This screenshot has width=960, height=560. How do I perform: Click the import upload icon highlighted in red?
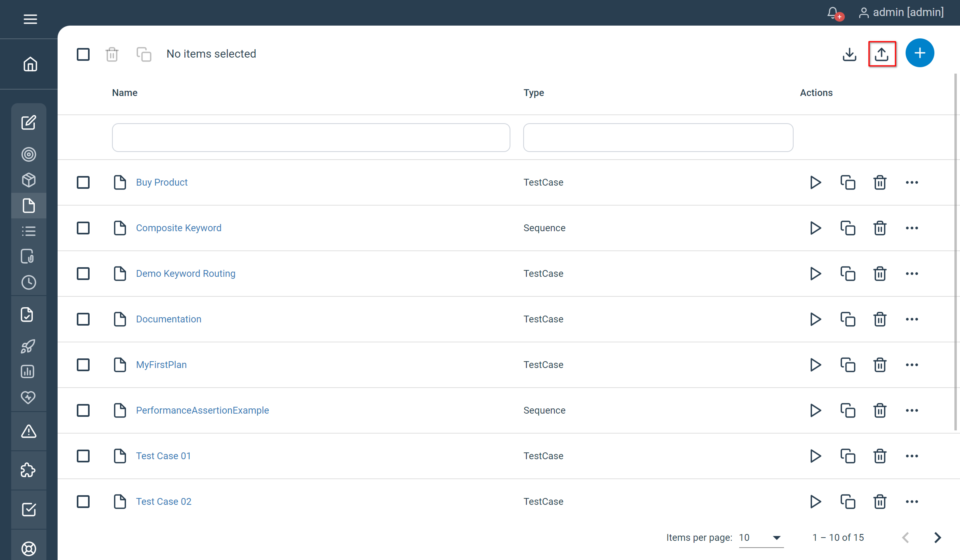tap(882, 54)
